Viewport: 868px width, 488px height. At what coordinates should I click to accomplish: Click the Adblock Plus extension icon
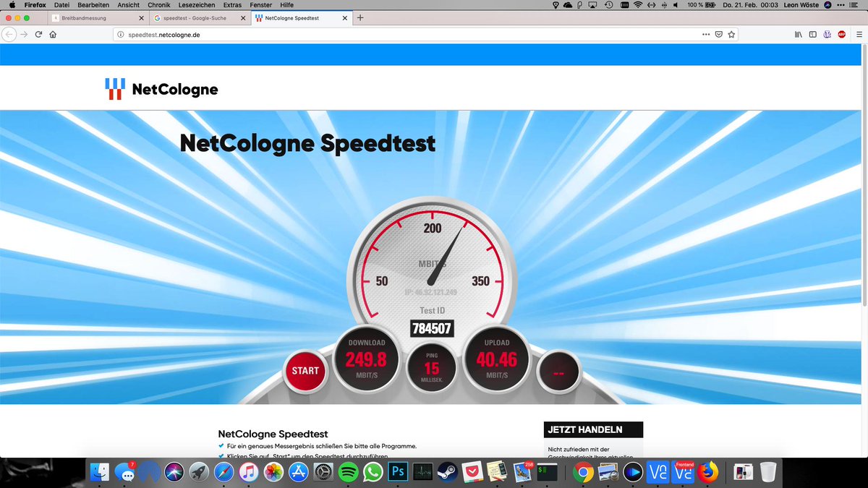point(842,34)
